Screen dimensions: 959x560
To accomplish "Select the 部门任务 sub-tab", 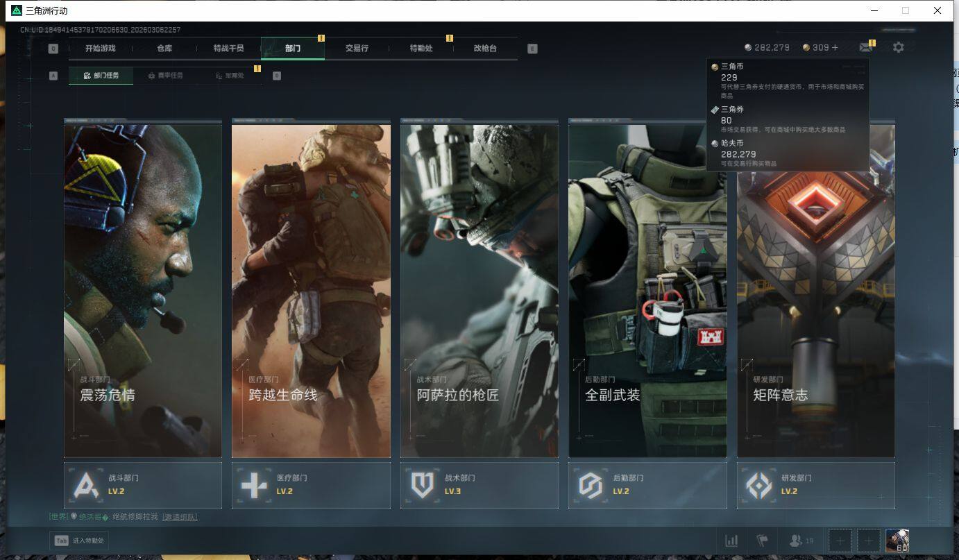I will [x=101, y=76].
